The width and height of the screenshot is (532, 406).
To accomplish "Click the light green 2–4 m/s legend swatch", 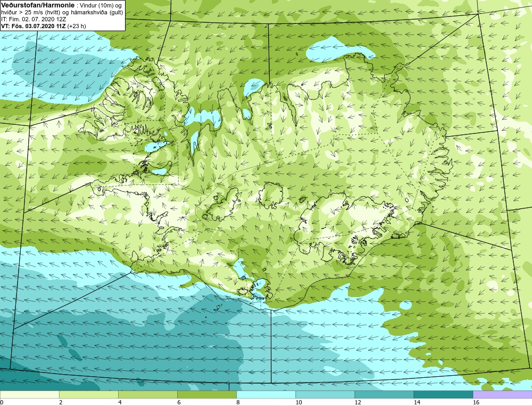I will point(88,394).
